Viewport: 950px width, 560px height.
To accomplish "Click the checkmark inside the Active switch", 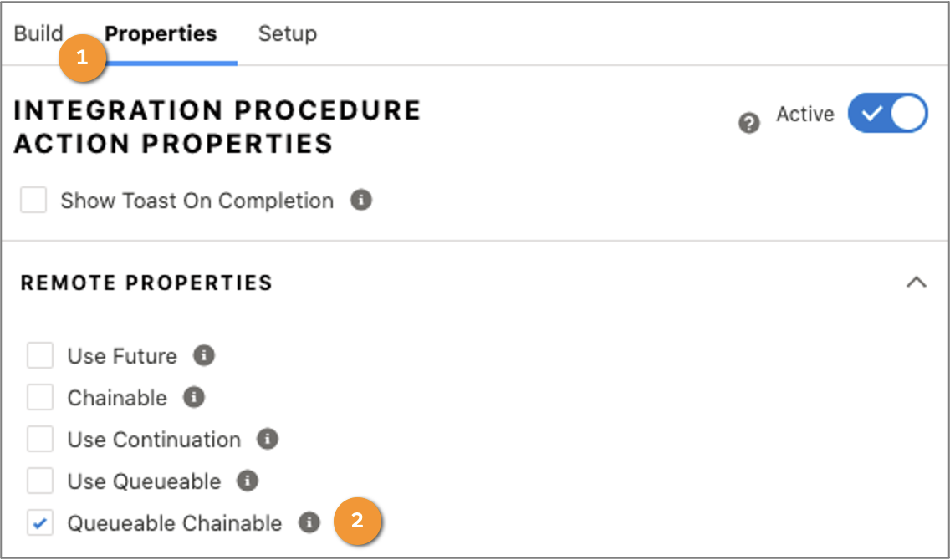I will coord(870,113).
